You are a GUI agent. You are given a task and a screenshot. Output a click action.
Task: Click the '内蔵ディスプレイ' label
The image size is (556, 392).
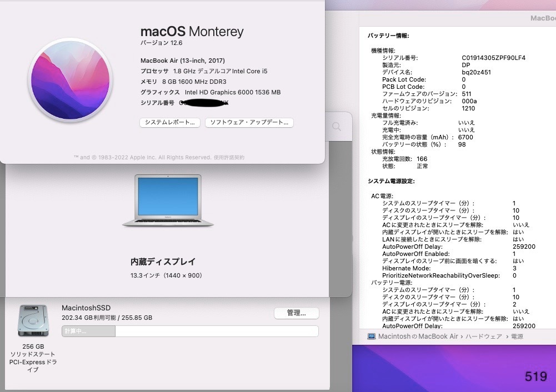tap(163, 262)
